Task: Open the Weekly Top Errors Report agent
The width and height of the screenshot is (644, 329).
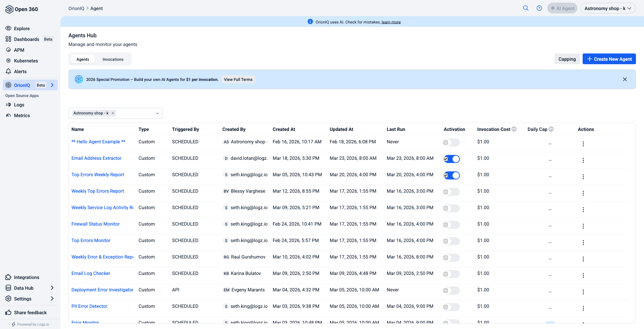Action: point(98,191)
